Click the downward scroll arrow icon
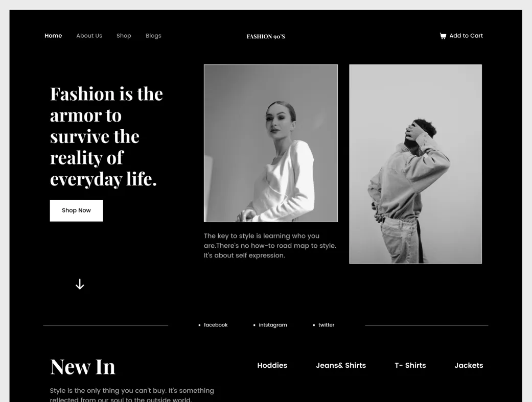Screen dimensions: 532x402 click(80, 285)
